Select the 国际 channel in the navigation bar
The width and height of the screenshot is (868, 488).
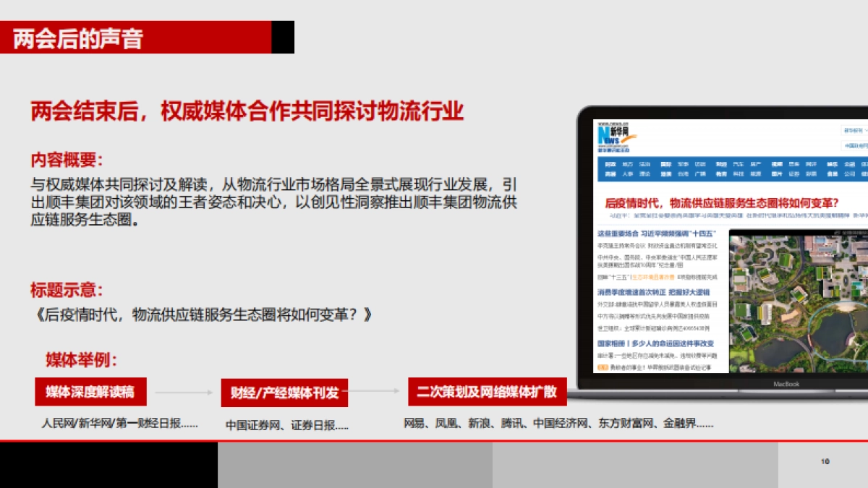[x=668, y=164]
